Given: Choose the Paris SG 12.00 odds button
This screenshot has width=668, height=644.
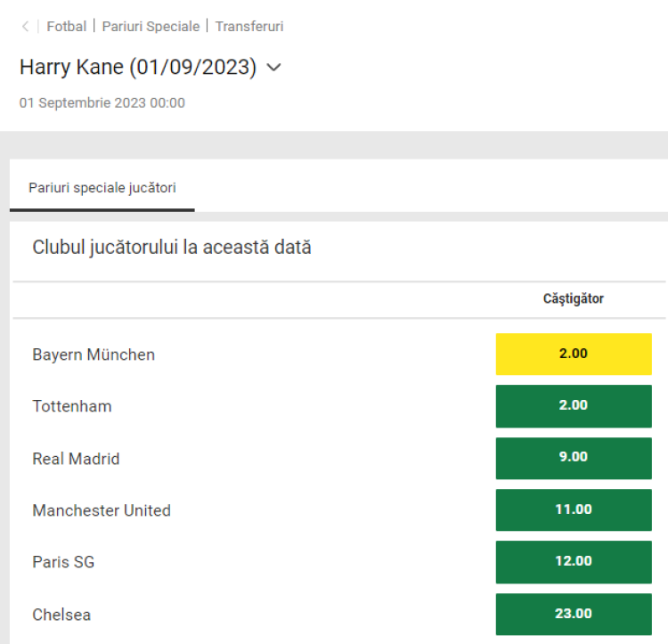Looking at the screenshot, I should tap(574, 561).
